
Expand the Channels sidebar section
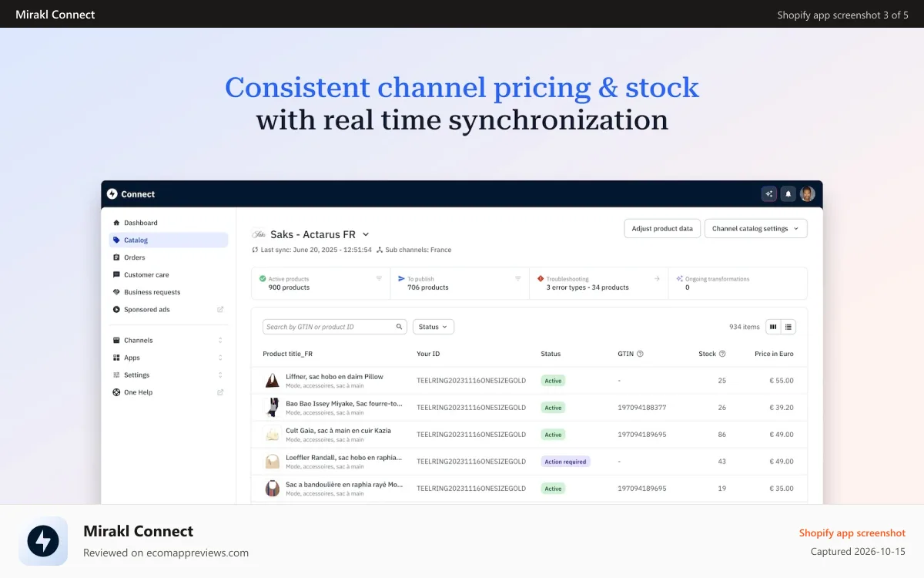[220, 341]
